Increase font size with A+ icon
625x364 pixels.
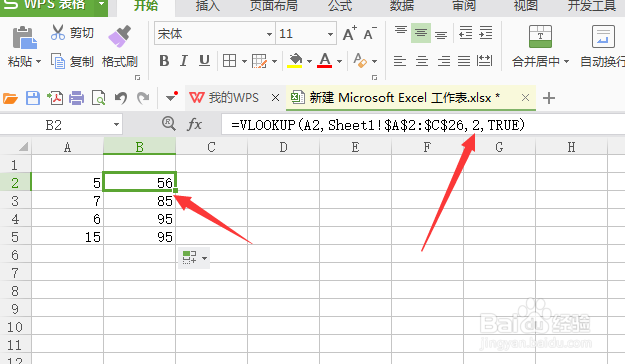point(350,33)
